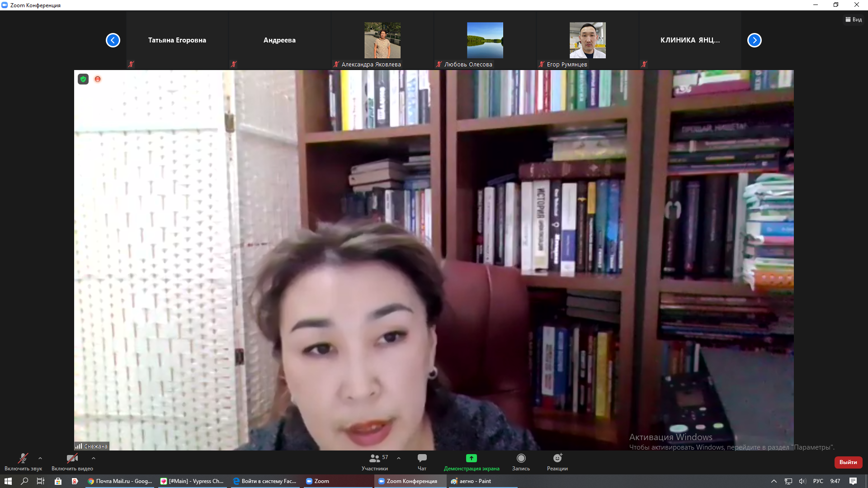Click muted mic icon beside Егор Румянцев

(x=542, y=64)
